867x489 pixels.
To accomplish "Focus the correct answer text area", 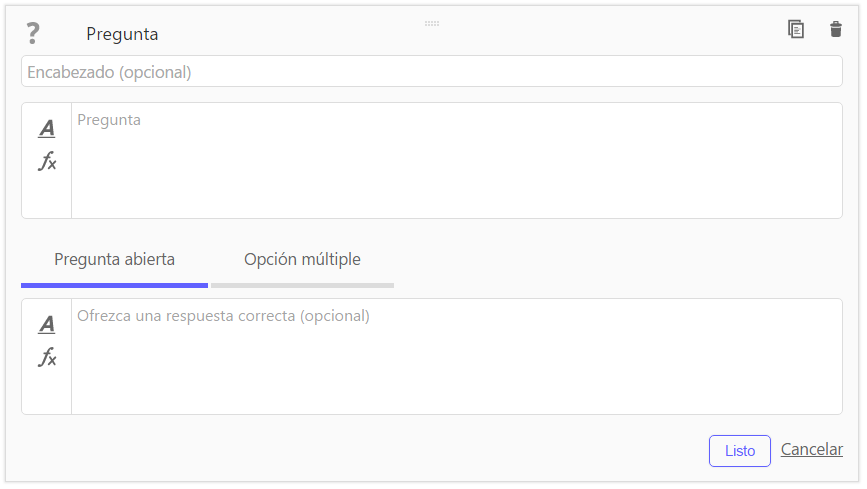I will [457, 356].
